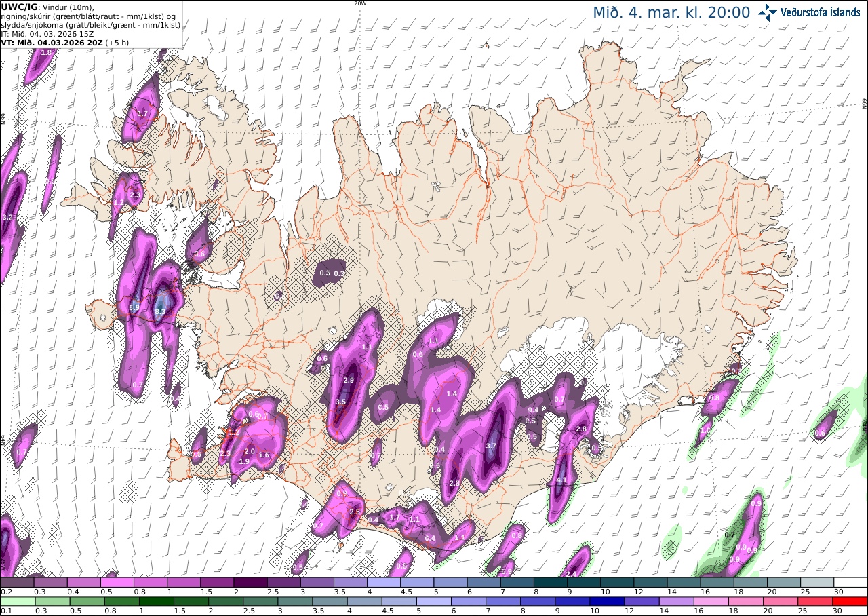Click the 1.9 precipitation value on the map

tap(244, 461)
